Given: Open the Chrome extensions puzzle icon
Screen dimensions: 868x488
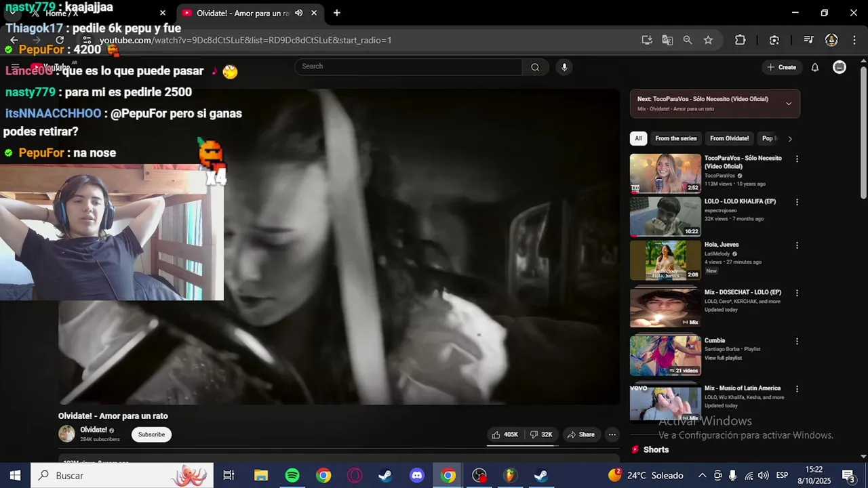Looking at the screenshot, I should (x=741, y=40).
